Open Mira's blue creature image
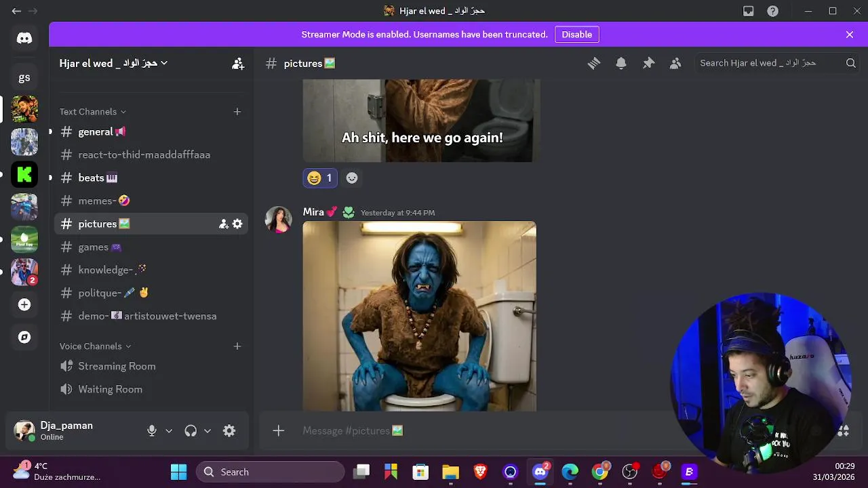The width and height of the screenshot is (868, 488). (x=419, y=316)
